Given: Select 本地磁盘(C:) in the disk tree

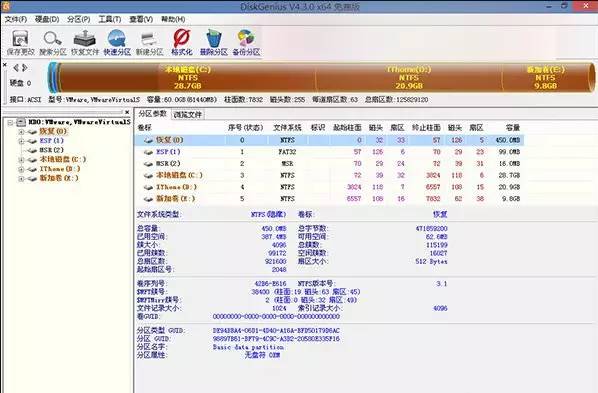Looking at the screenshot, I should (63, 159).
